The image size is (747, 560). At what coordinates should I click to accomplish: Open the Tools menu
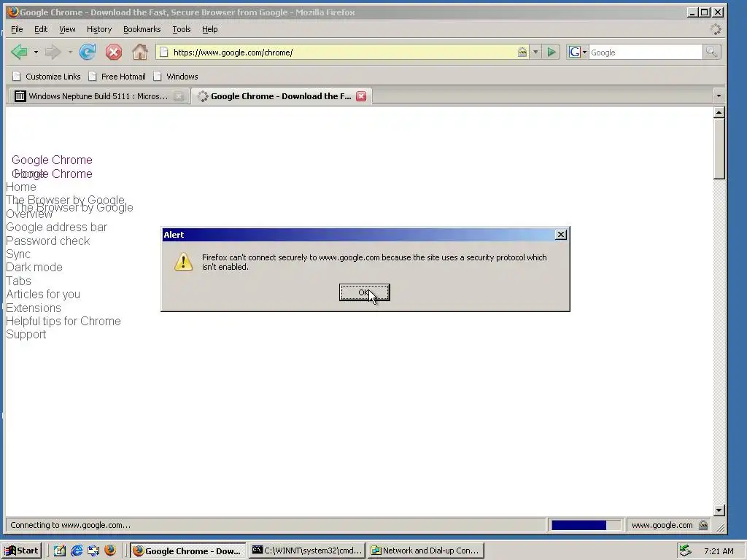tap(181, 29)
